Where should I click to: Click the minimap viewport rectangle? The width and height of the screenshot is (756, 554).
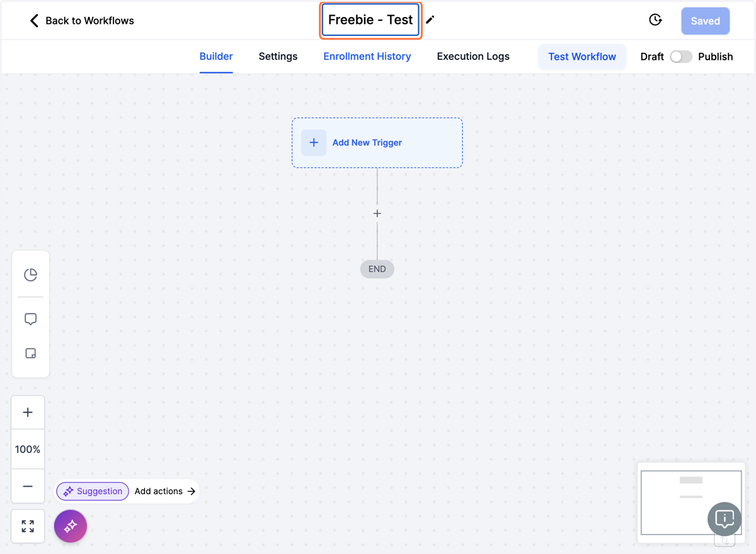click(x=691, y=502)
